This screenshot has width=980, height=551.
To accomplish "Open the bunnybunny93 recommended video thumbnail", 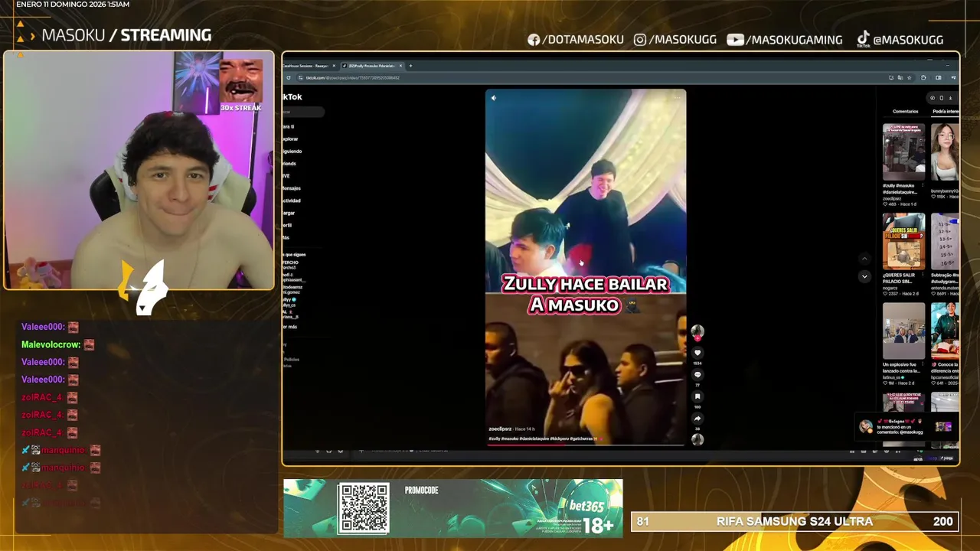I will (945, 151).
